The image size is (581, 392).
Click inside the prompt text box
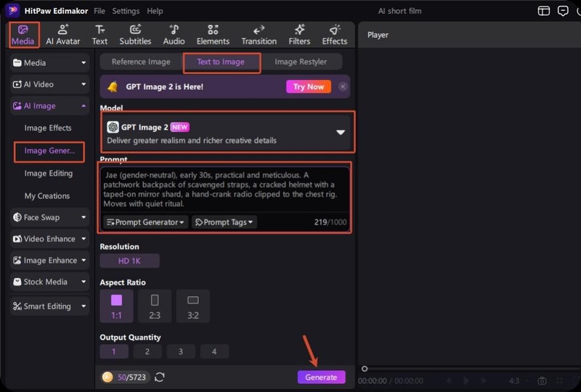[225, 189]
